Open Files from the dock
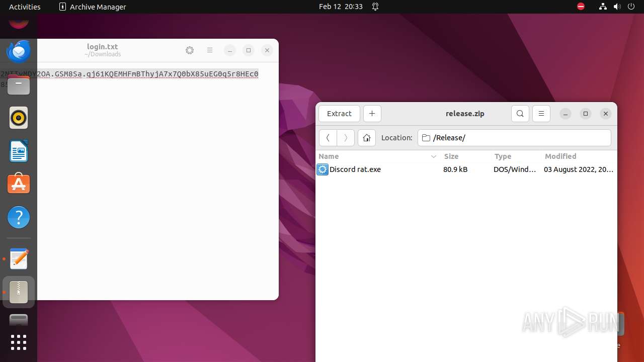 (19, 84)
